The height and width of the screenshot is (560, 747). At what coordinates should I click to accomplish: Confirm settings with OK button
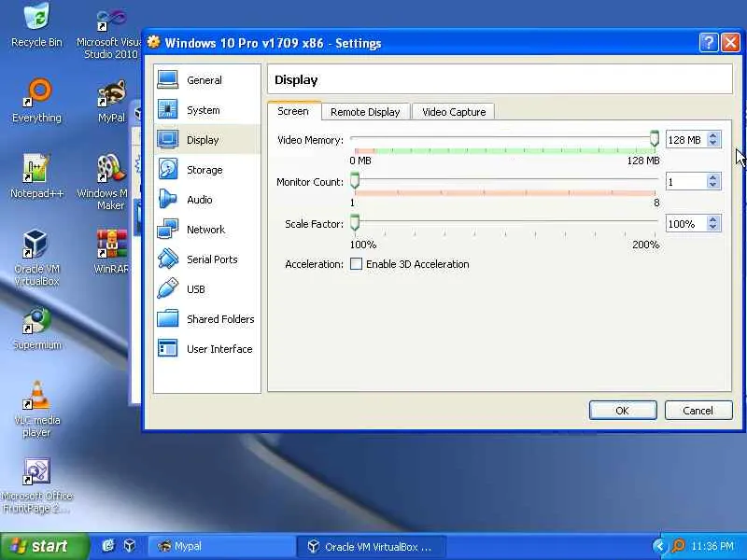pyautogui.click(x=623, y=411)
